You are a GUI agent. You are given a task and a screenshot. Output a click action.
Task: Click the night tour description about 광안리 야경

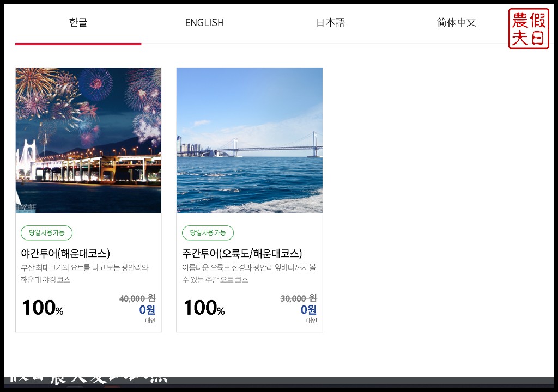pos(84,273)
